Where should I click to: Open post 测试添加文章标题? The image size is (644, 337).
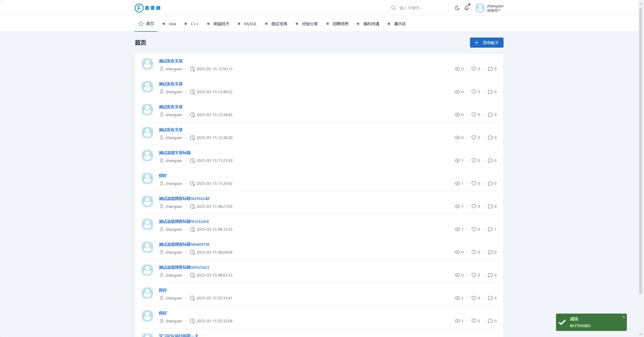pyautogui.click(x=174, y=153)
